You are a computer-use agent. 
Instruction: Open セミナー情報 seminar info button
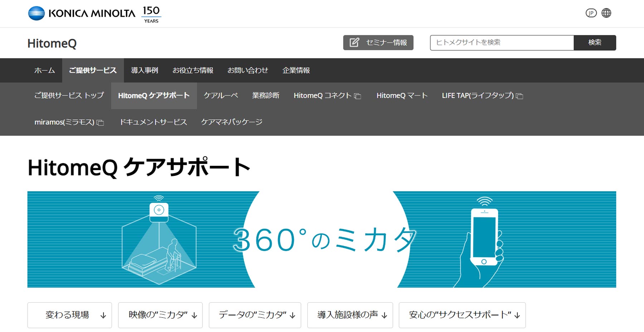click(x=378, y=43)
